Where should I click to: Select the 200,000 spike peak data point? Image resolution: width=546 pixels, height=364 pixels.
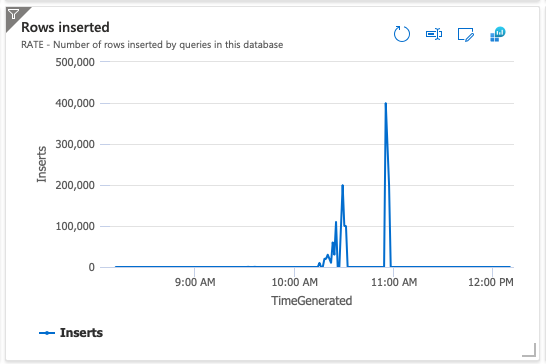pyautogui.click(x=343, y=185)
